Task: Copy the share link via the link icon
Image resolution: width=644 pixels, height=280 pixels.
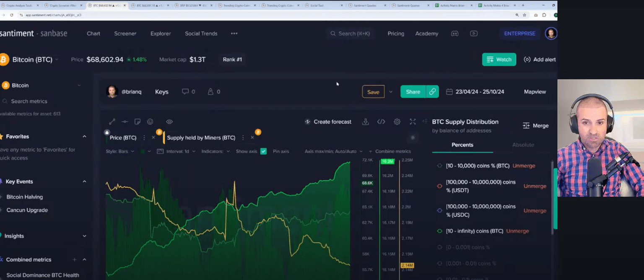Action: [432, 92]
